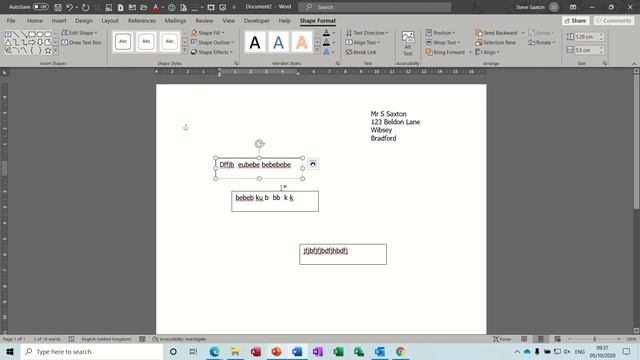
Task: Click the text box containing 'bebeb ku b bb k k'
Action: [275, 201]
